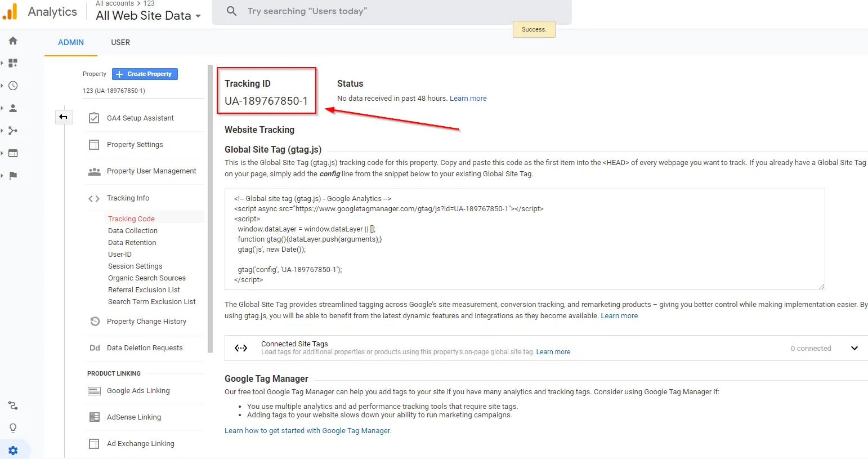Viewport: 868px width, 459px height.
Task: Open the GA4 Setup Assistant entry
Action: click(140, 118)
